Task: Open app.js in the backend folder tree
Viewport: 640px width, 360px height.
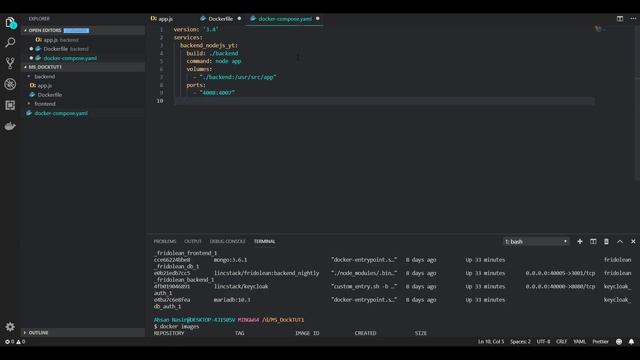Action: [x=44, y=86]
